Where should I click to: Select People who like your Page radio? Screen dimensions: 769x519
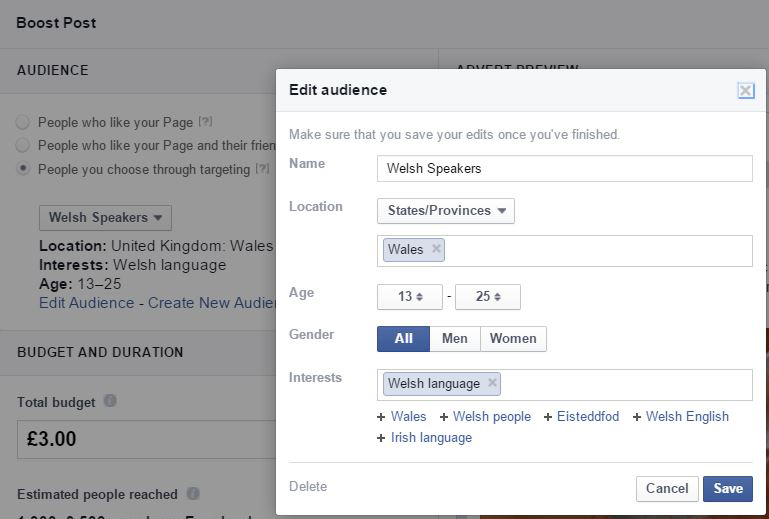pos(23,122)
